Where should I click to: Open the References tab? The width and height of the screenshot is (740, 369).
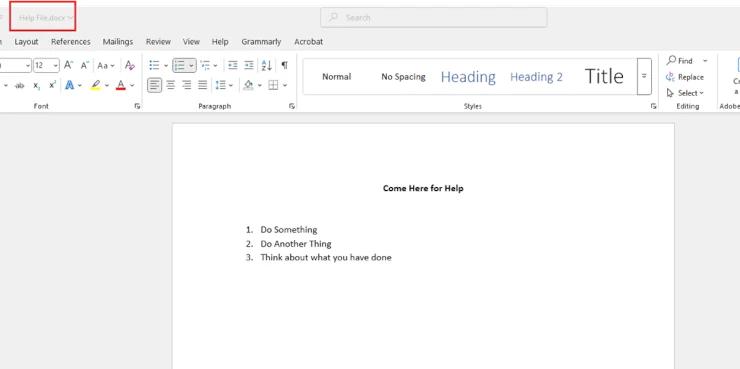71,42
